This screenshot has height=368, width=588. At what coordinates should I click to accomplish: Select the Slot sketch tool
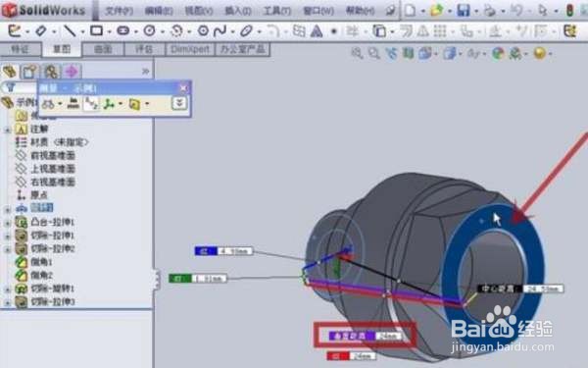tap(123, 30)
